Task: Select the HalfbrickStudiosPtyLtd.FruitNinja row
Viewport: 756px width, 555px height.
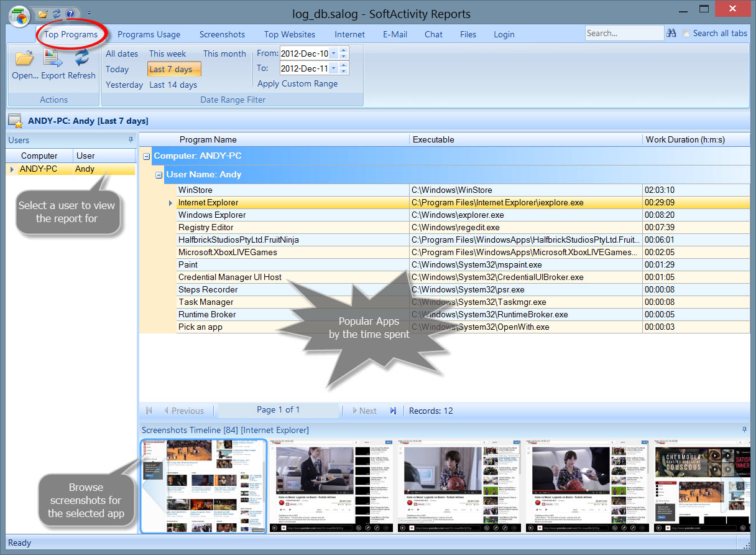Action: [463, 240]
